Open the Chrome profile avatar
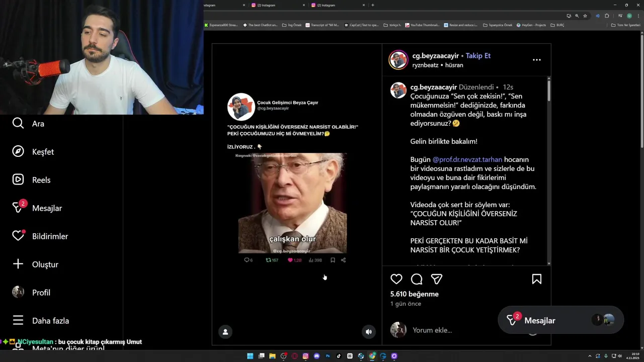Viewport: 644px width, 362px height. pyautogui.click(x=629, y=16)
